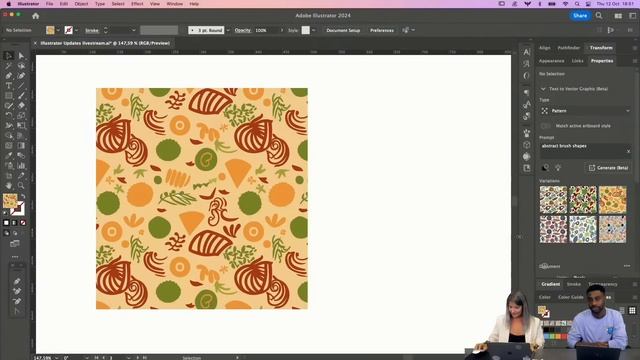Click the Home icon in title bar
This screenshot has width=640, height=360.
pyautogui.click(x=36, y=16)
